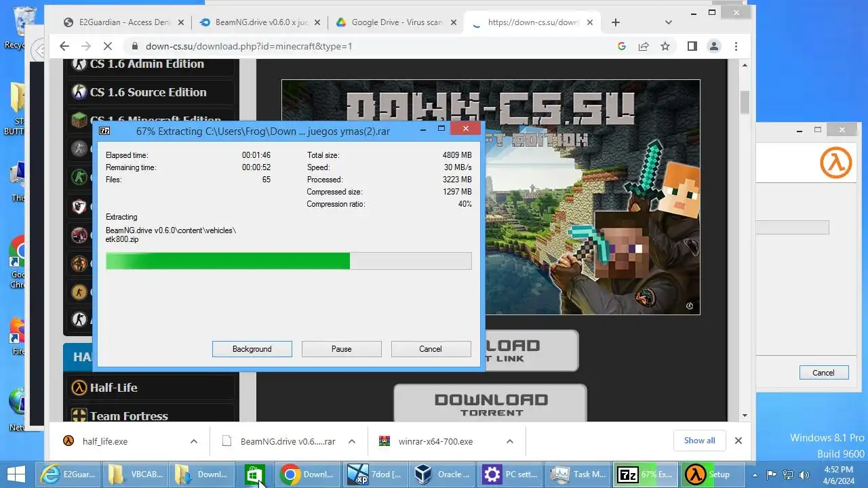Open Windows Store taskbar icon
The image size is (868, 488).
[x=254, y=474]
